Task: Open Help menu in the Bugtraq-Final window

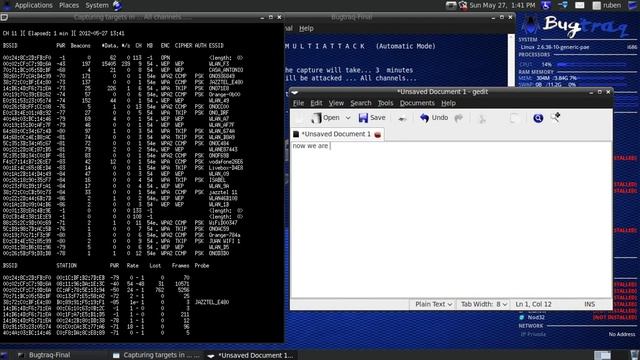Action: pos(306,29)
